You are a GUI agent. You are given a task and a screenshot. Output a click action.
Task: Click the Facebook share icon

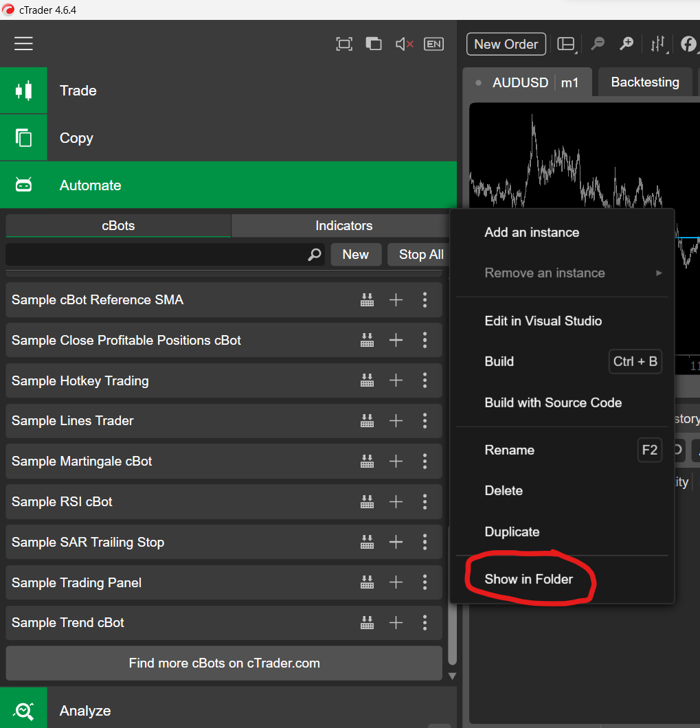pos(688,44)
